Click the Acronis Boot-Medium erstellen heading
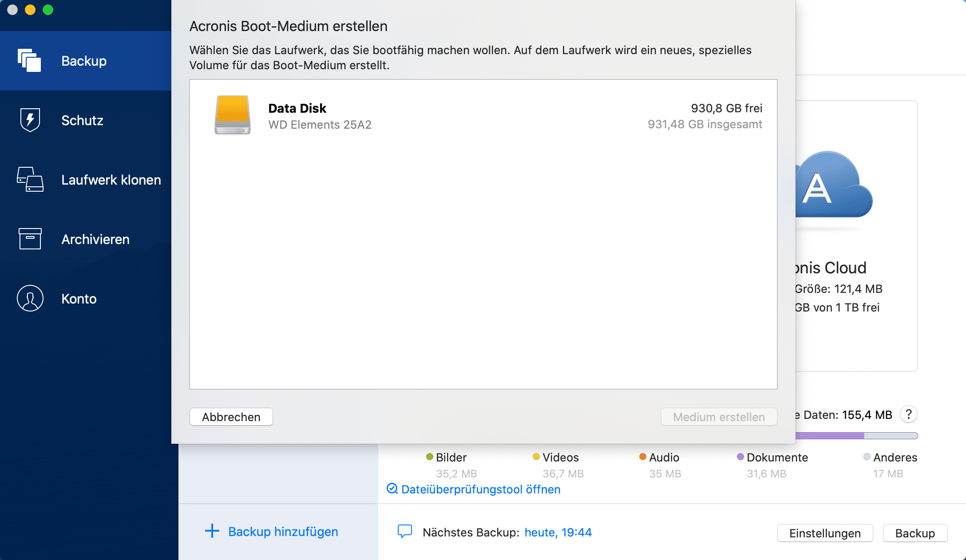 click(x=289, y=26)
